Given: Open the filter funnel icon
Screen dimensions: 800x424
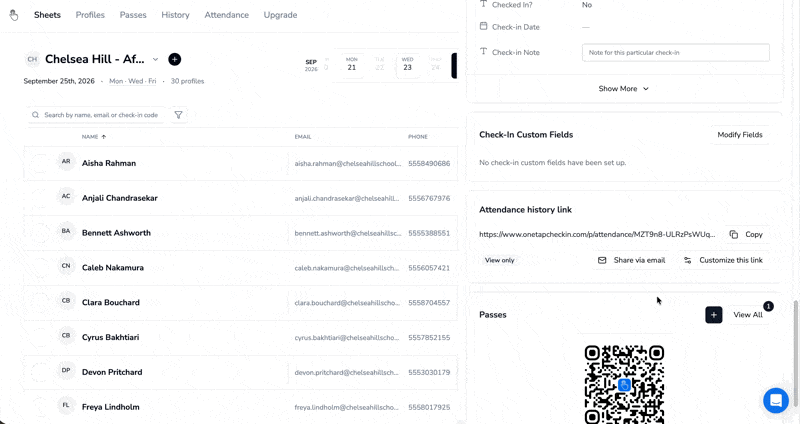Looking at the screenshot, I should pyautogui.click(x=178, y=115).
